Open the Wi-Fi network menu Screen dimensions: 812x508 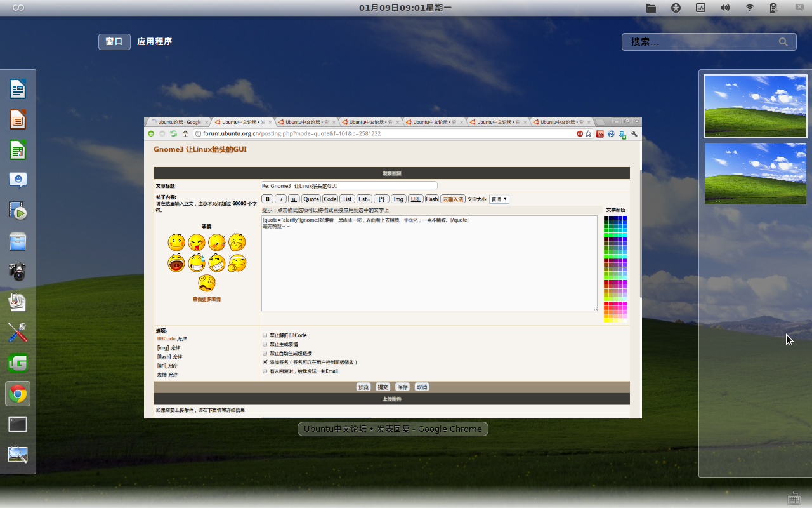(750, 8)
